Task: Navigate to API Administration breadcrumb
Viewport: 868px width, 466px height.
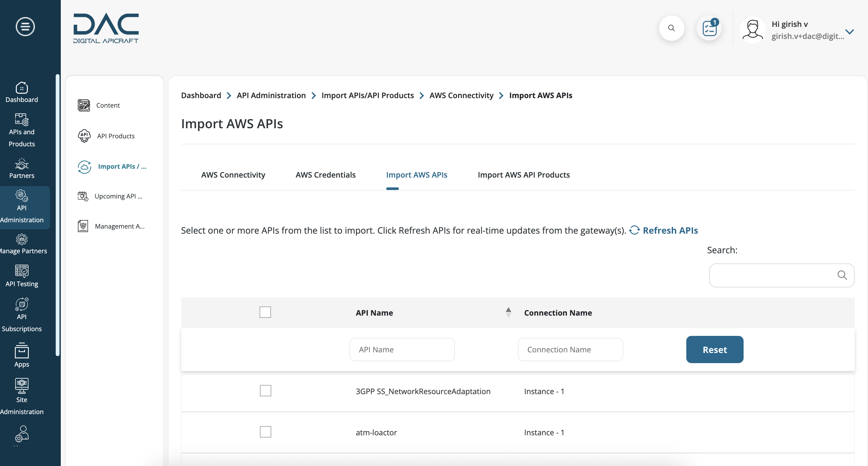Action: (271, 95)
